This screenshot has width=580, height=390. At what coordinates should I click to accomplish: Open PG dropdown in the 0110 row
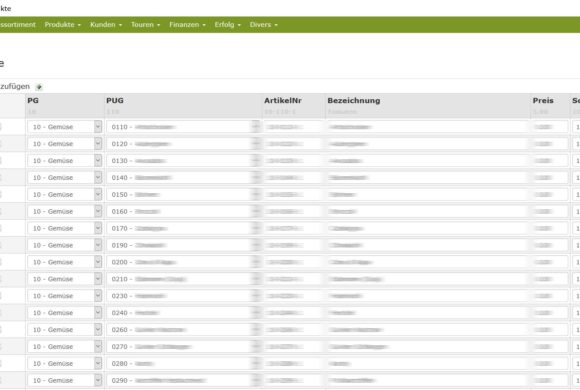pyautogui.click(x=64, y=127)
